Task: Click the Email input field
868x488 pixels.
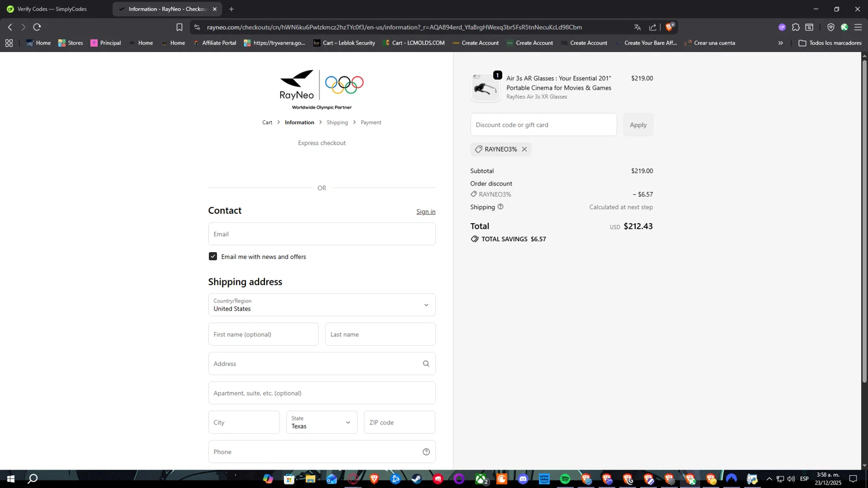Action: tap(322, 234)
